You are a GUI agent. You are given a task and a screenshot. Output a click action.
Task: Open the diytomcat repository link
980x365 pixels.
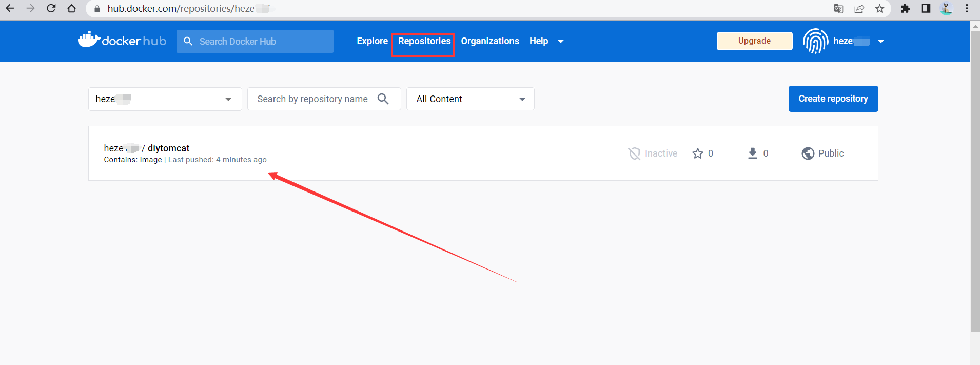168,148
